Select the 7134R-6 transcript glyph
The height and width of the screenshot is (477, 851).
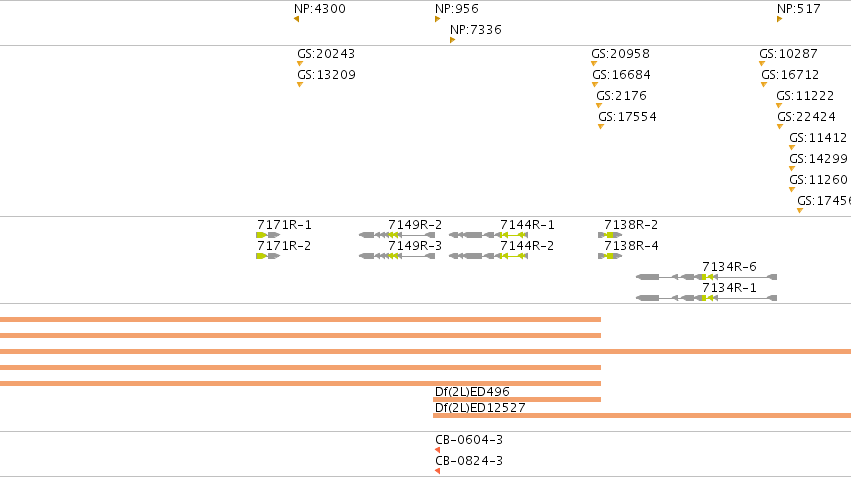coord(707,277)
